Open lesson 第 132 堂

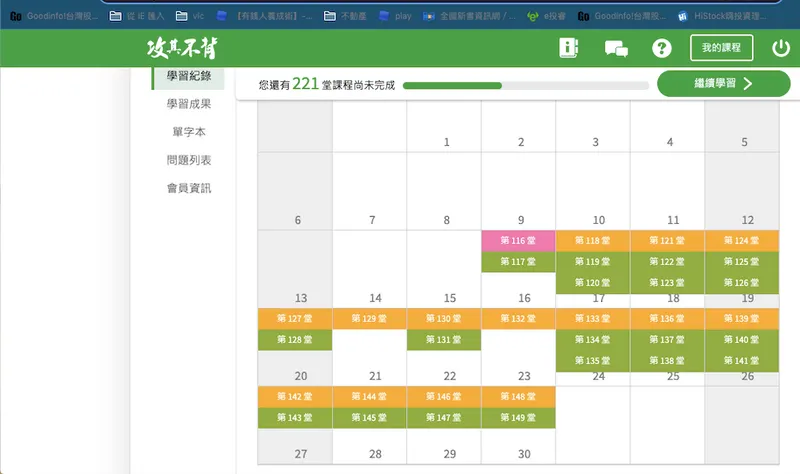pyautogui.click(x=518, y=319)
